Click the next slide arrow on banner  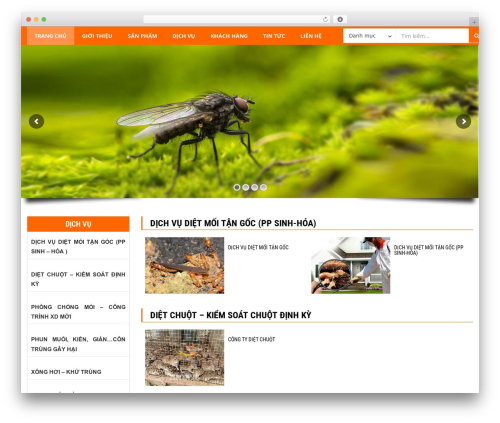coord(463,121)
